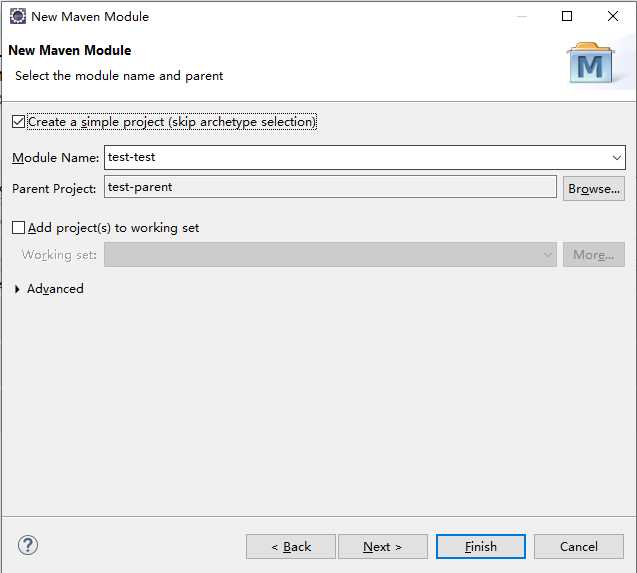637x573 pixels.
Task: Cancel the New Maven Module wizard
Action: 578,547
